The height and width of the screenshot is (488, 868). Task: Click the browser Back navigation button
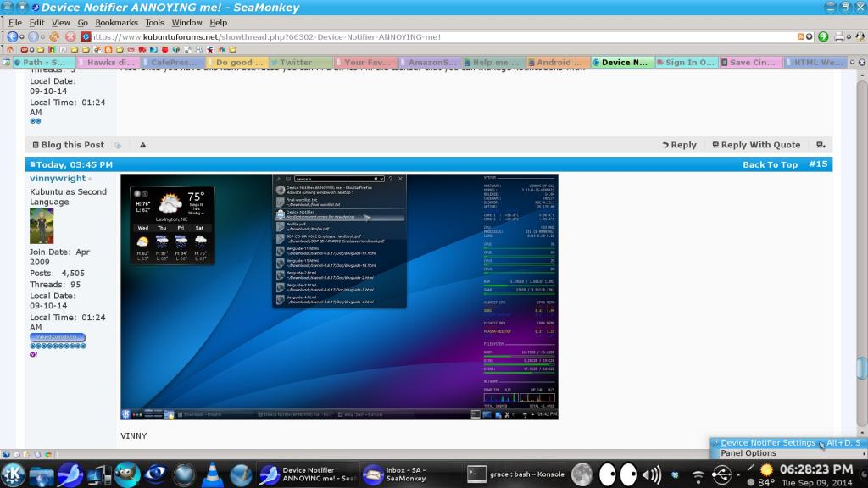12,37
